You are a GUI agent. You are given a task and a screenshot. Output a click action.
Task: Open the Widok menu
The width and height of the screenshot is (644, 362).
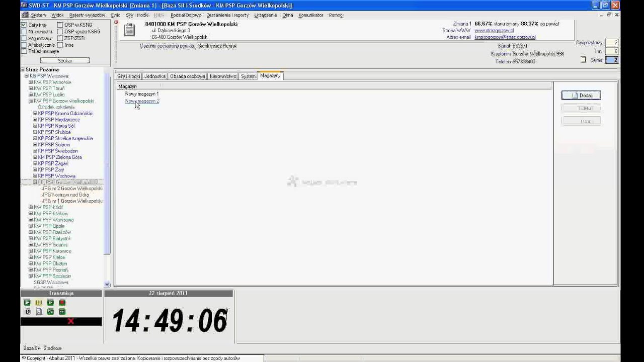click(x=57, y=15)
